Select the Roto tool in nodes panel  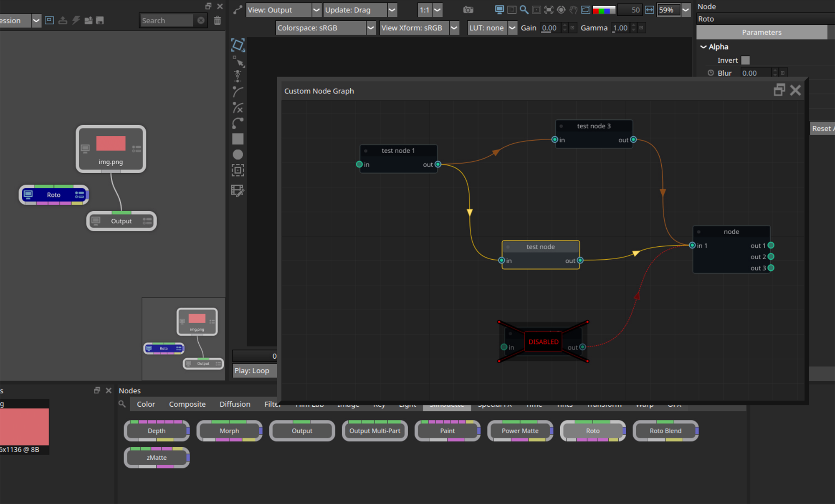[592, 430]
